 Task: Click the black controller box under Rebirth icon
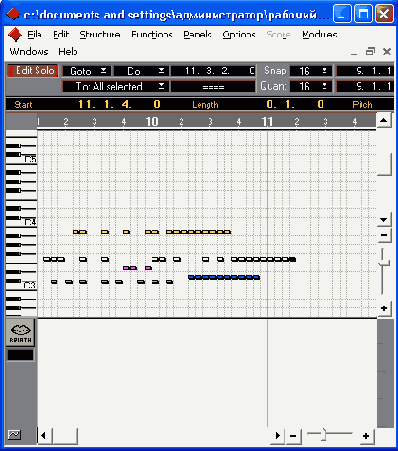click(20, 355)
